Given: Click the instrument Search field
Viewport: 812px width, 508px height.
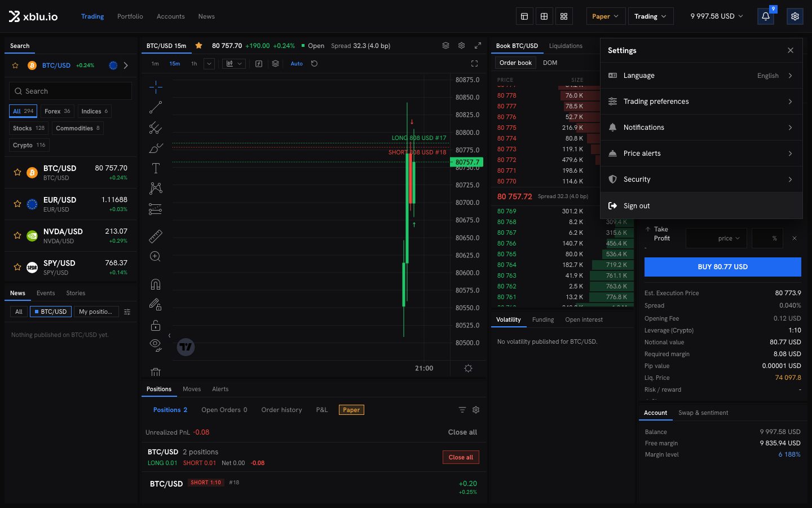Looking at the screenshot, I should click(x=70, y=91).
